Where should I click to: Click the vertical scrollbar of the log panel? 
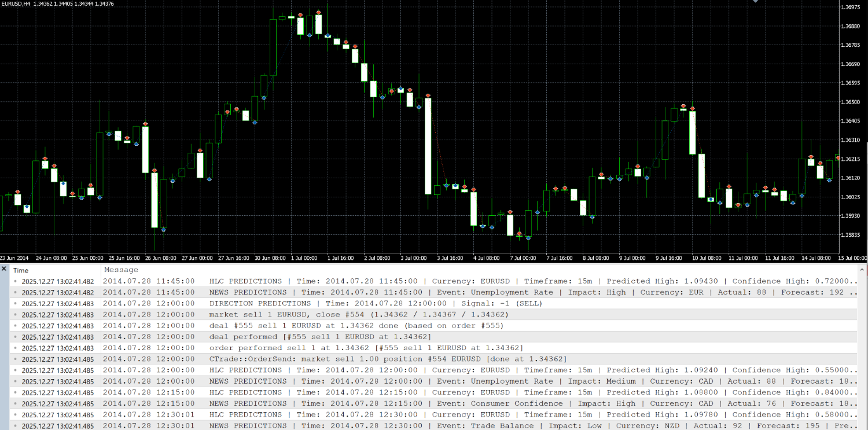point(863,347)
